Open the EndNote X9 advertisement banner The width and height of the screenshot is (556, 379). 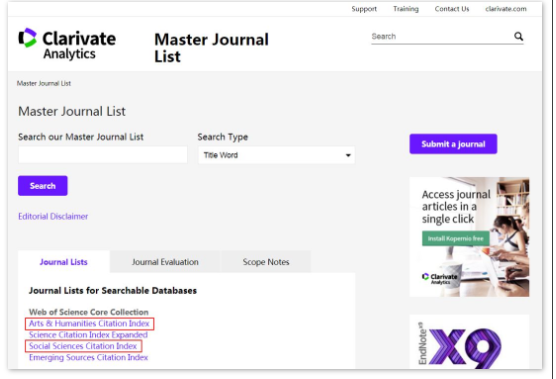[469, 342]
